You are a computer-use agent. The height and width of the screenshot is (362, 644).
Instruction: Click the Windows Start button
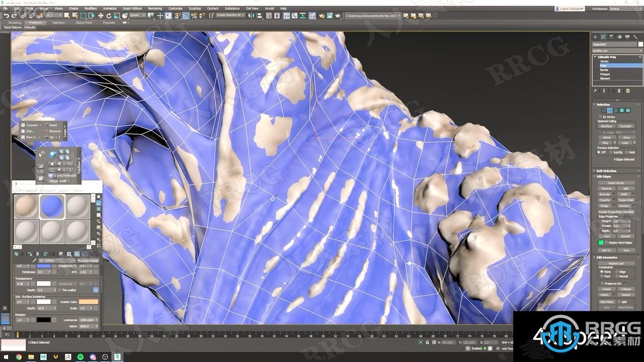(x=6, y=357)
